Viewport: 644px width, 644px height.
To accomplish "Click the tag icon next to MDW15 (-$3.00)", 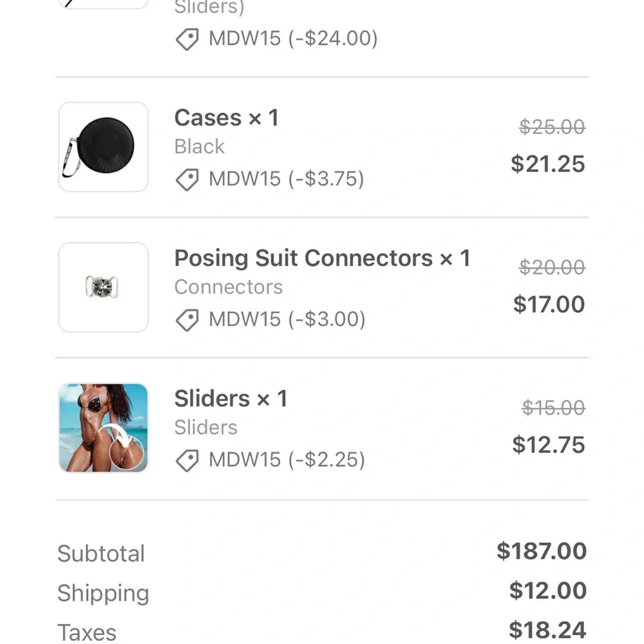I will click(187, 320).
